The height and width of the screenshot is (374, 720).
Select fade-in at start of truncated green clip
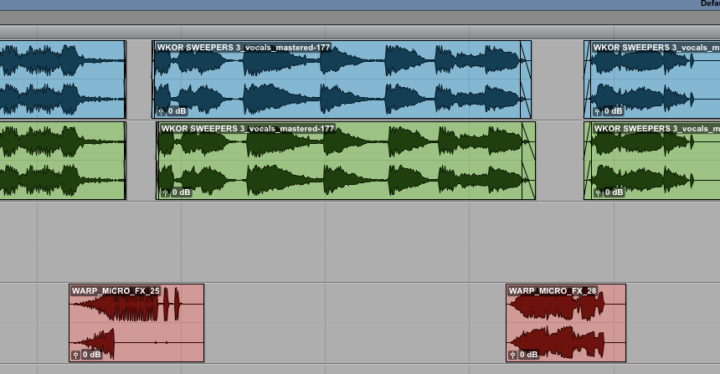(588, 160)
